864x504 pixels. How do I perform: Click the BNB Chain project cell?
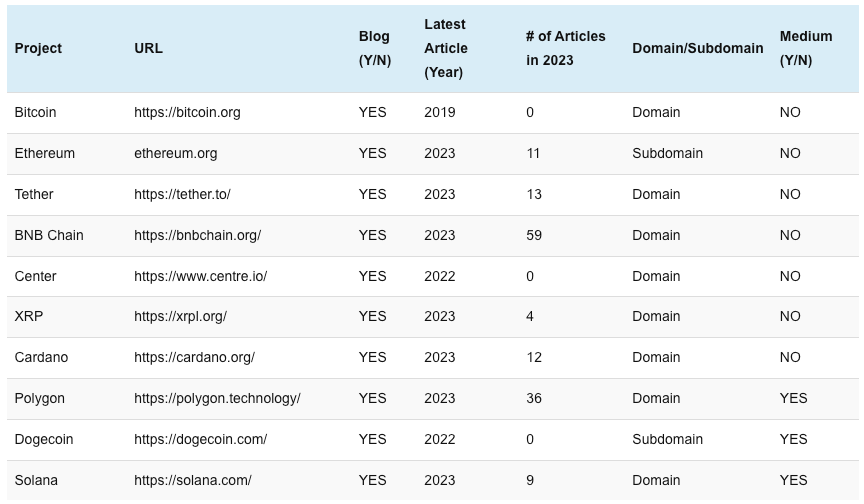49,236
